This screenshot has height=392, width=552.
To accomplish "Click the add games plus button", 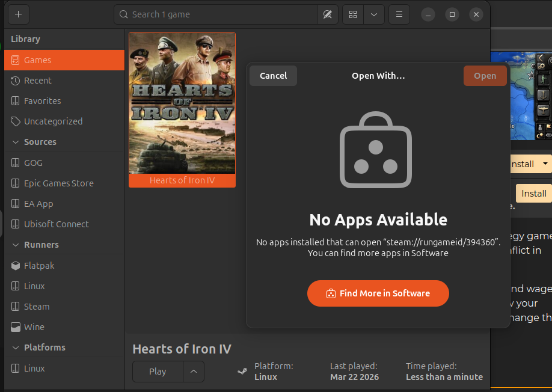I will (x=18, y=14).
